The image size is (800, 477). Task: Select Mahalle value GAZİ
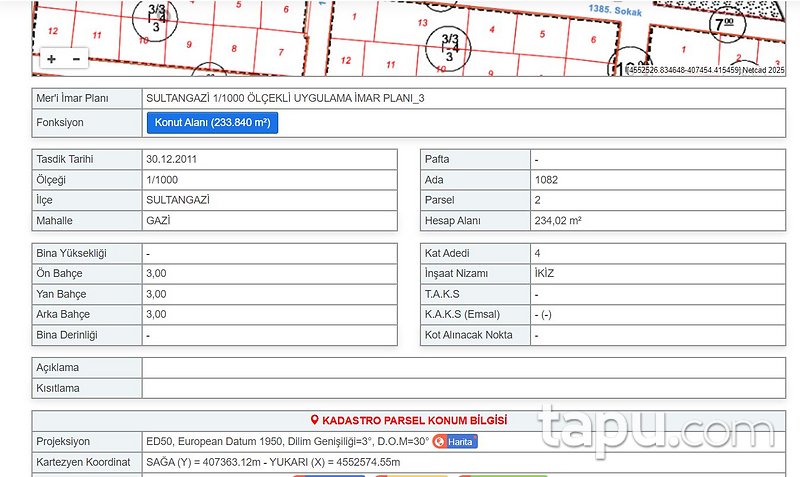click(158, 221)
